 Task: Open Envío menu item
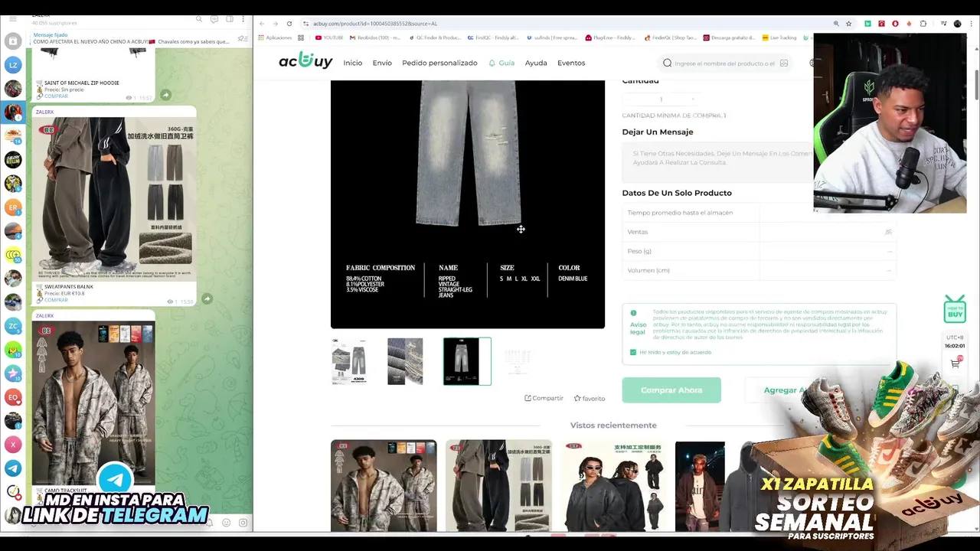pyautogui.click(x=382, y=63)
